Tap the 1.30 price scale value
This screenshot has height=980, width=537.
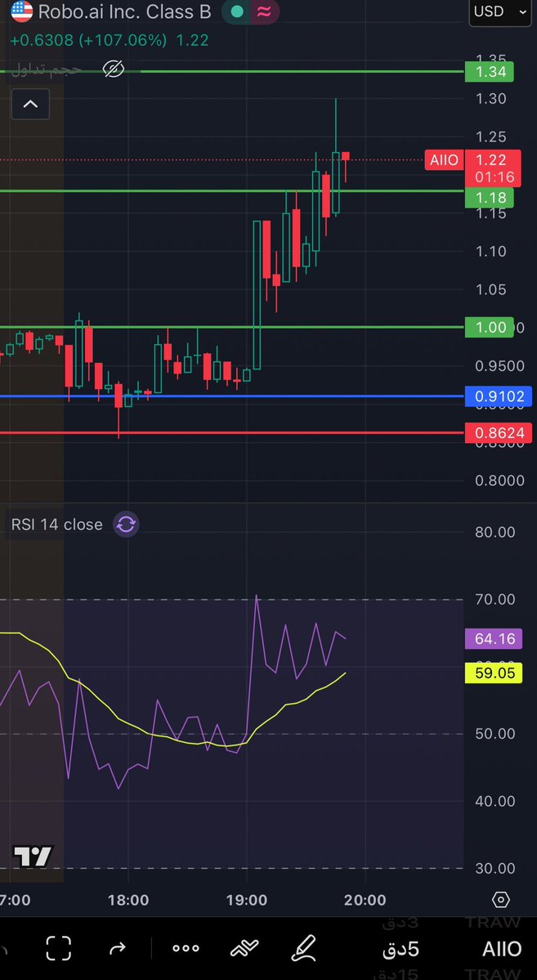(x=490, y=99)
